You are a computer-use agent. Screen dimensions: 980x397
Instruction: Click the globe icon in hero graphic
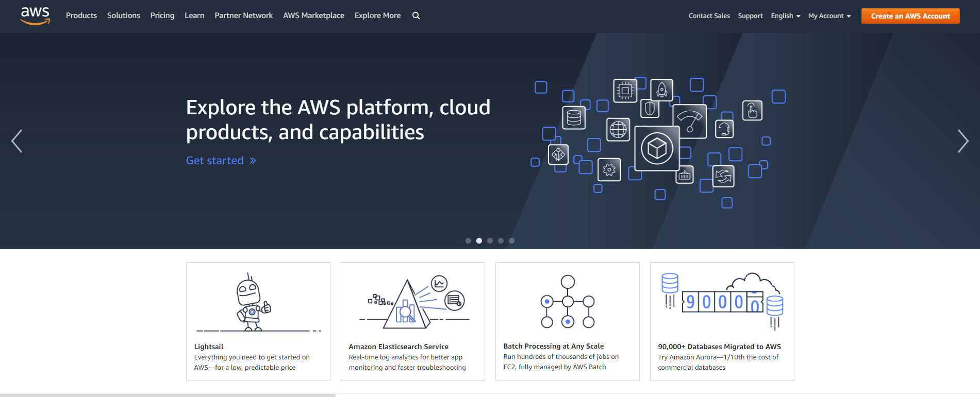(618, 129)
